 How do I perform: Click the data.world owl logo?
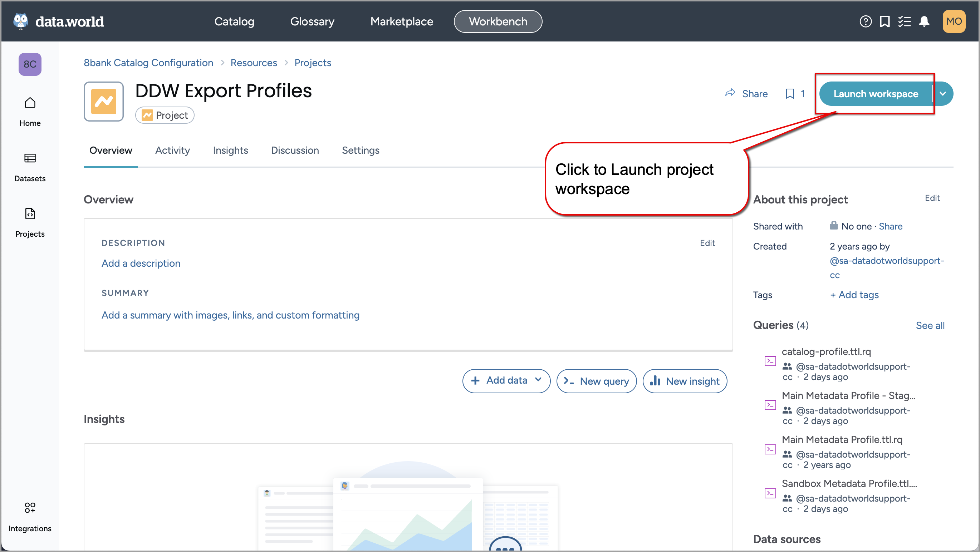tap(20, 21)
